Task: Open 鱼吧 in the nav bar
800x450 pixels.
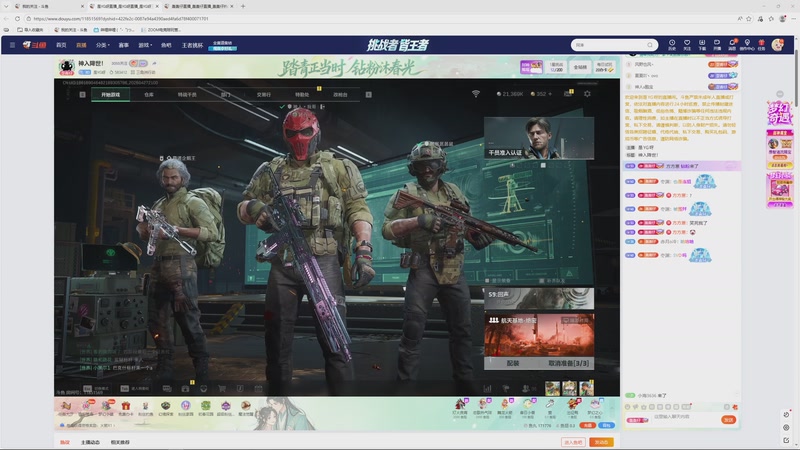Action: point(166,45)
